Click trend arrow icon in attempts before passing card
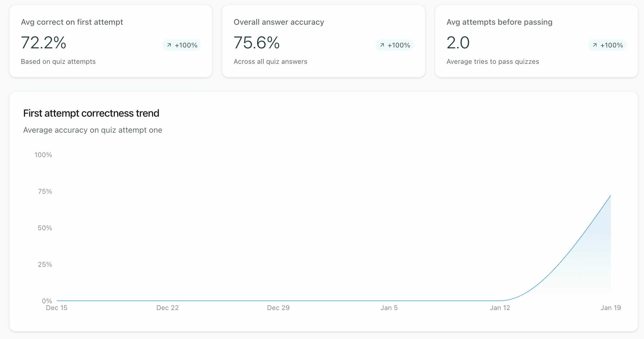 (595, 45)
